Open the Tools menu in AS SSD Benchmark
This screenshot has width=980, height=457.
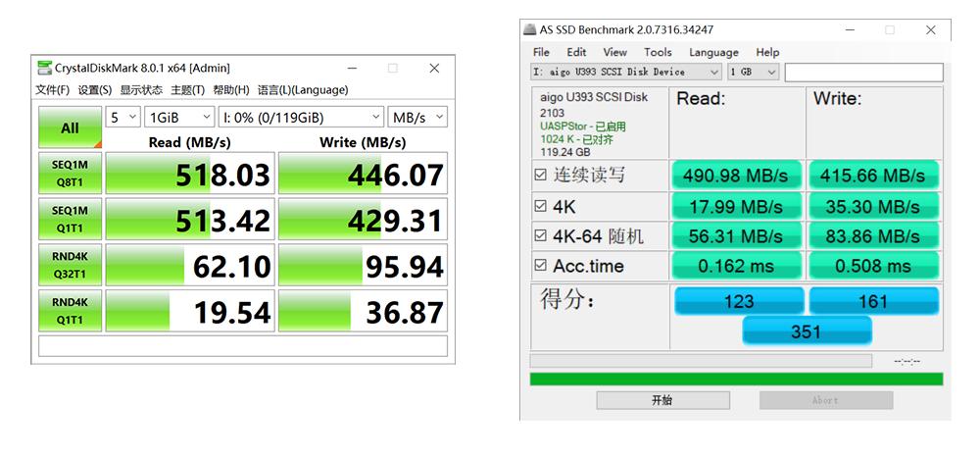click(659, 53)
